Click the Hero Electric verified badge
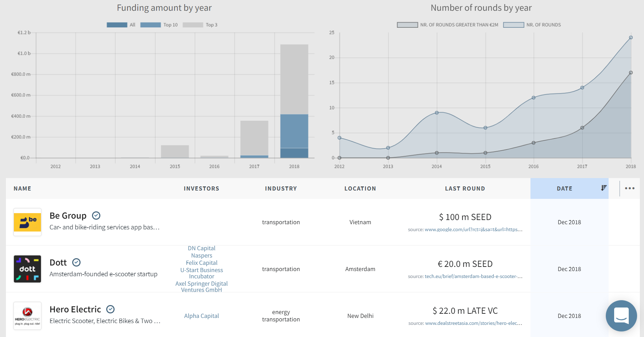This screenshot has height=337, width=644. pyautogui.click(x=110, y=309)
